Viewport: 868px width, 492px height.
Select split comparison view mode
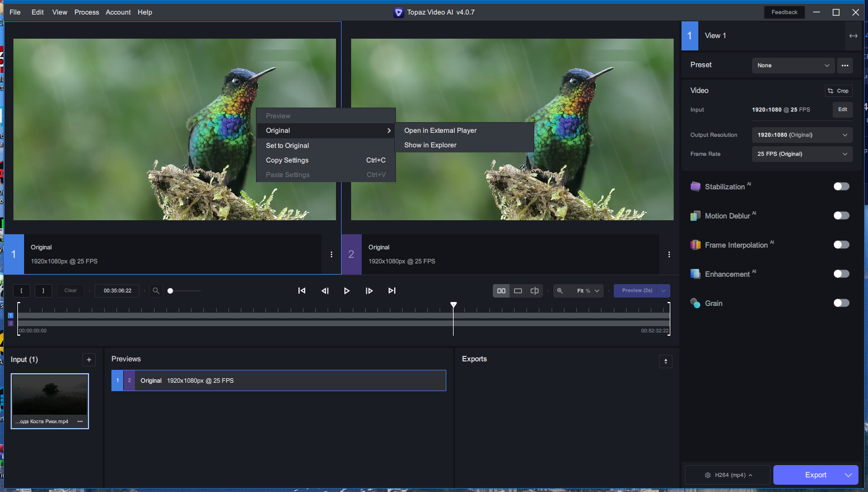pyautogui.click(x=535, y=290)
